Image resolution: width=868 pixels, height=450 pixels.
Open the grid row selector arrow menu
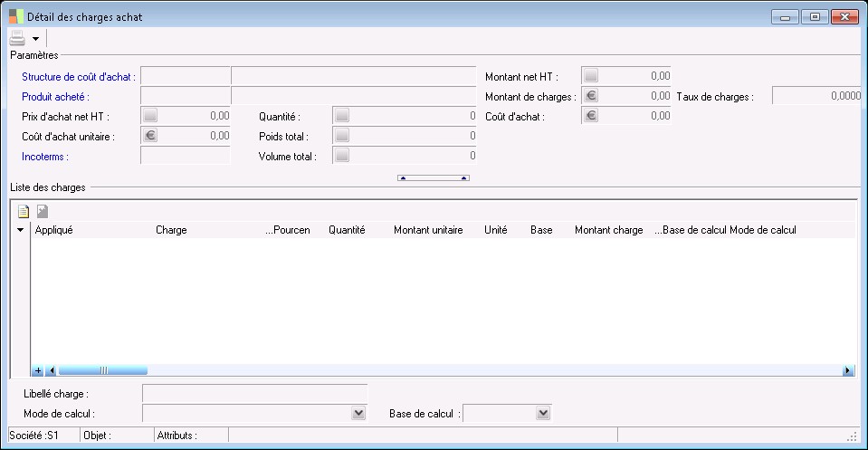(21, 230)
